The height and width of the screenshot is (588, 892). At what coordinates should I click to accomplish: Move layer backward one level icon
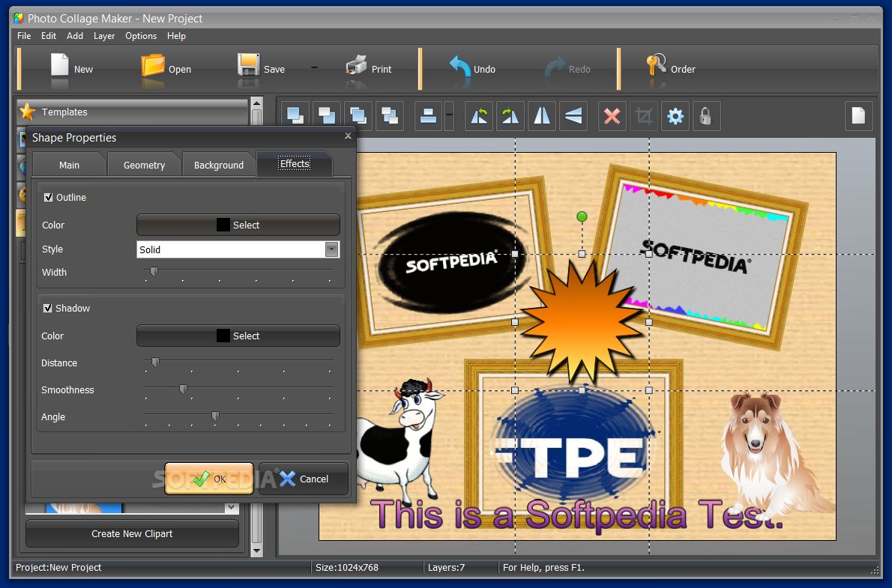point(390,116)
